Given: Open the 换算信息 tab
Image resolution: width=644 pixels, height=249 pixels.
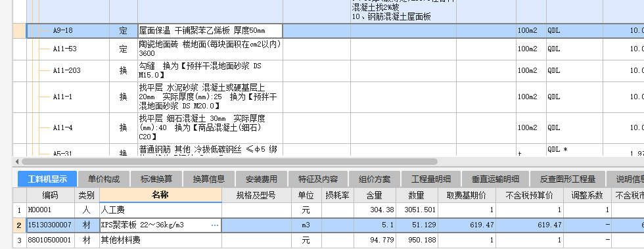Looking at the screenshot, I should point(209,179).
